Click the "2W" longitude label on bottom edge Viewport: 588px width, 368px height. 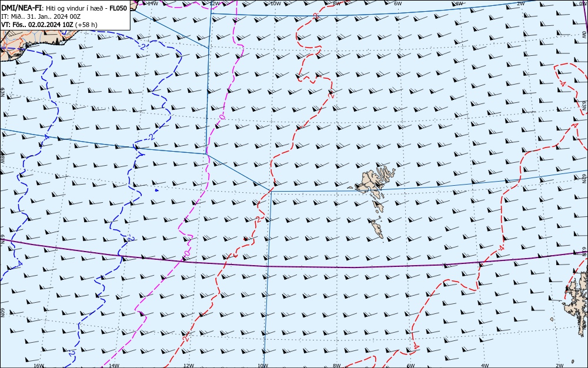[x=560, y=366]
